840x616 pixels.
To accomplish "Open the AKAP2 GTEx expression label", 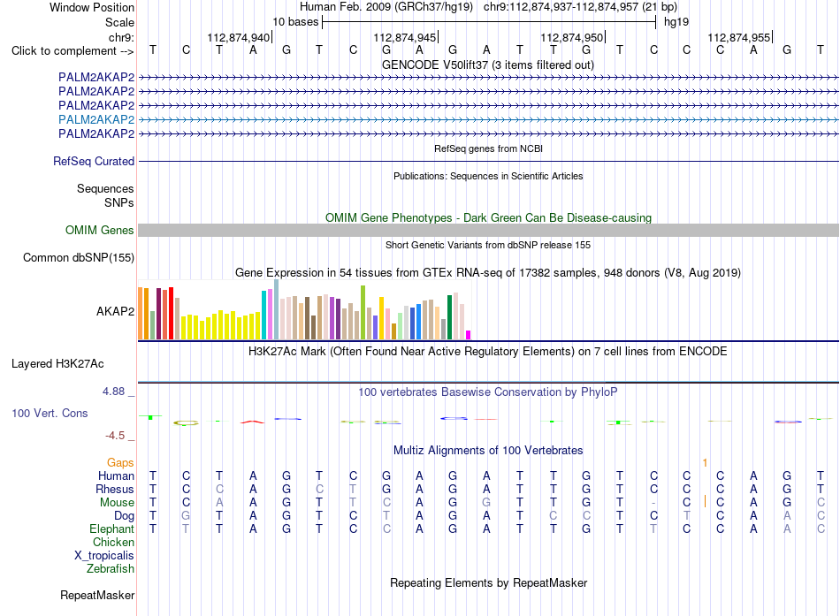I will click(115, 311).
